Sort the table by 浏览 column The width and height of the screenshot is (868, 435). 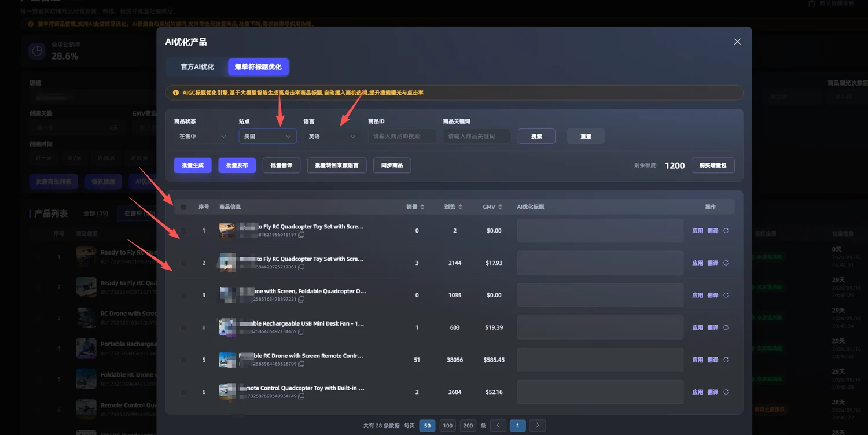460,207
